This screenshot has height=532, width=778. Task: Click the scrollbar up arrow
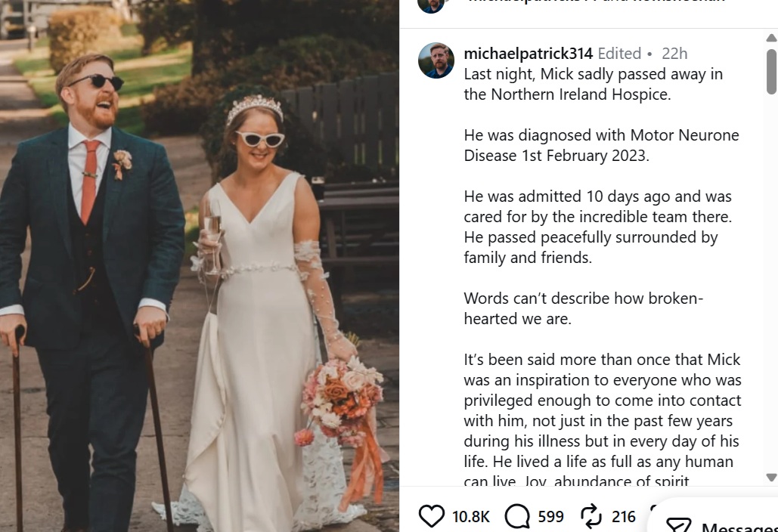click(x=771, y=38)
